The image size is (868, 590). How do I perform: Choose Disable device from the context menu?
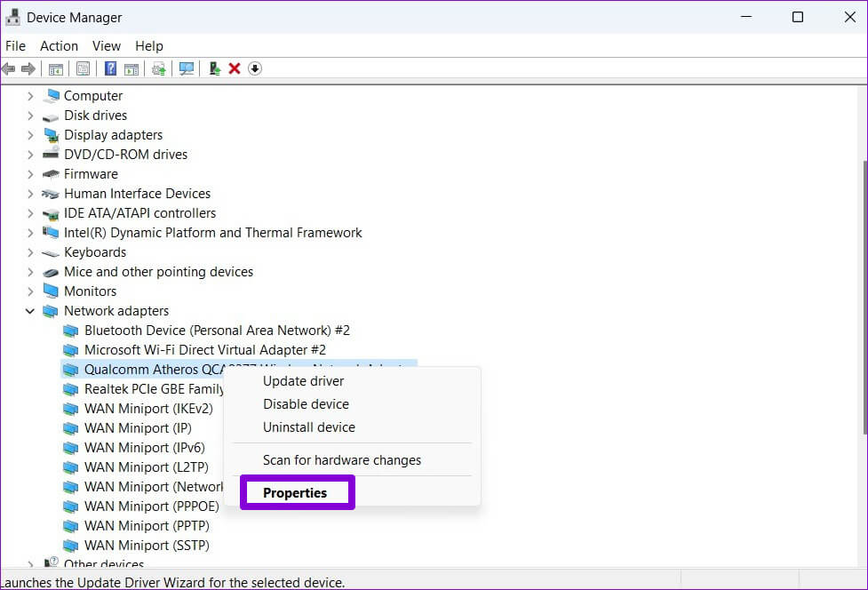[x=306, y=404]
